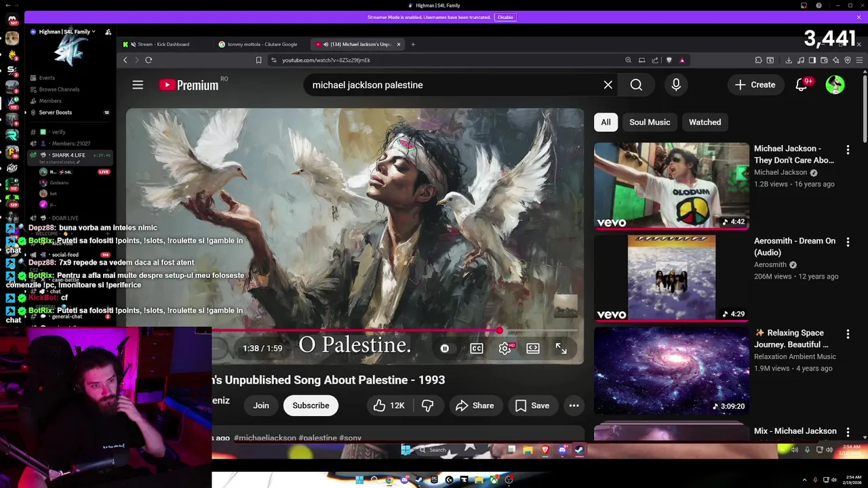Invite people to the Discord server icon
This screenshot has width=868, height=488.
[x=108, y=32]
